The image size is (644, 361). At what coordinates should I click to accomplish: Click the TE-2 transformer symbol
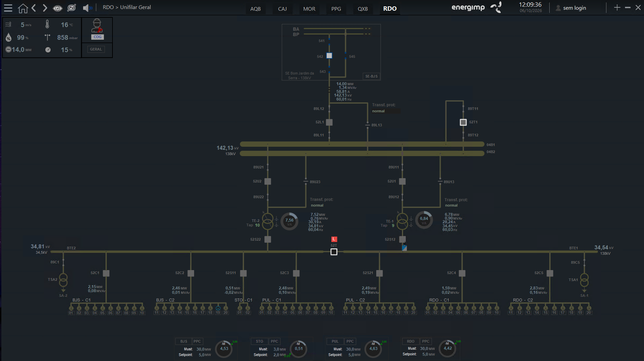[267, 222]
